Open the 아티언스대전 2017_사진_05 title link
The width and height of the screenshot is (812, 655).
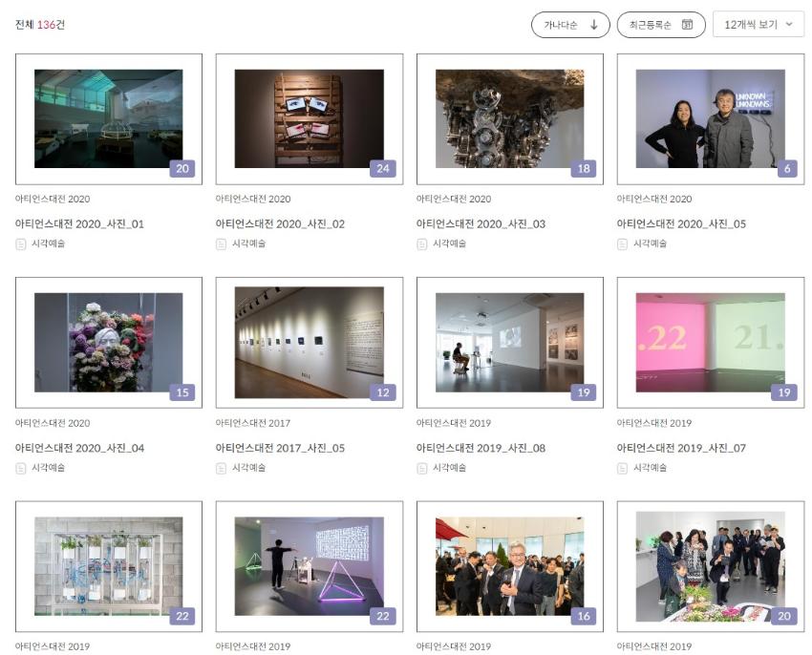(x=280, y=448)
